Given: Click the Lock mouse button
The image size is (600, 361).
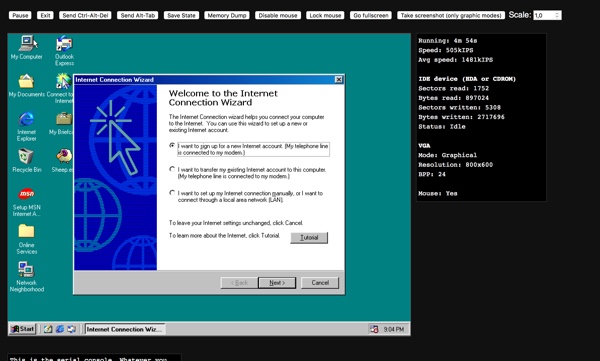Looking at the screenshot, I should (325, 15).
